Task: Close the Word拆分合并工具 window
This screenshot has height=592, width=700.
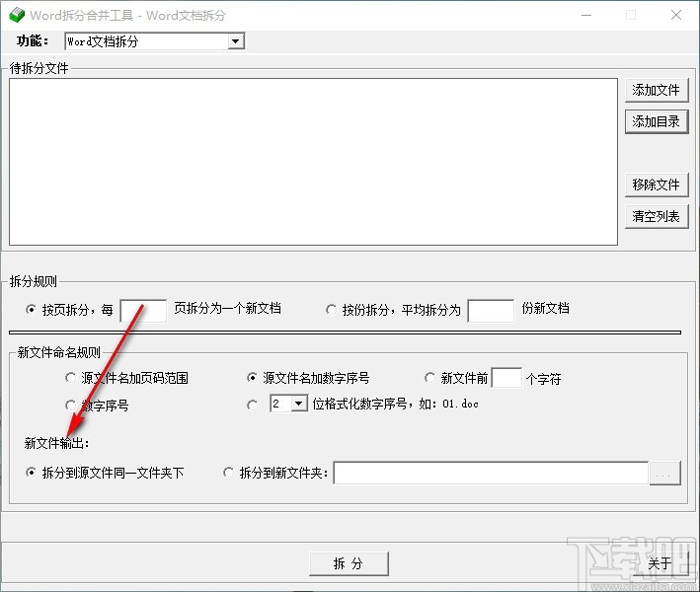Action: 676,15
